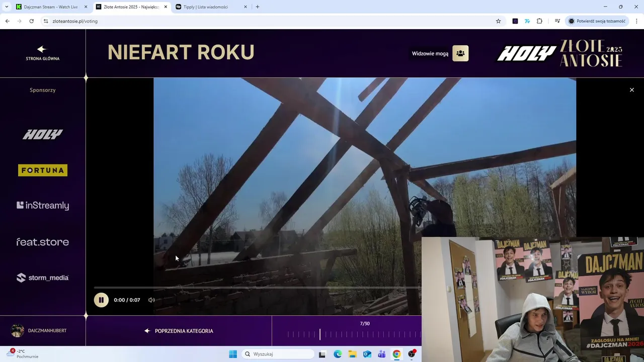Mute the video using the speaker icon

coord(151,300)
